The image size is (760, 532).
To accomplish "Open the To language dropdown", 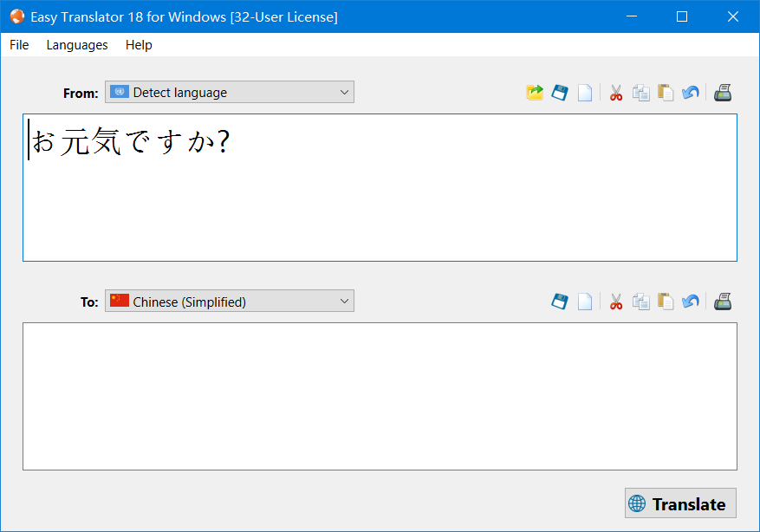I will click(x=230, y=301).
